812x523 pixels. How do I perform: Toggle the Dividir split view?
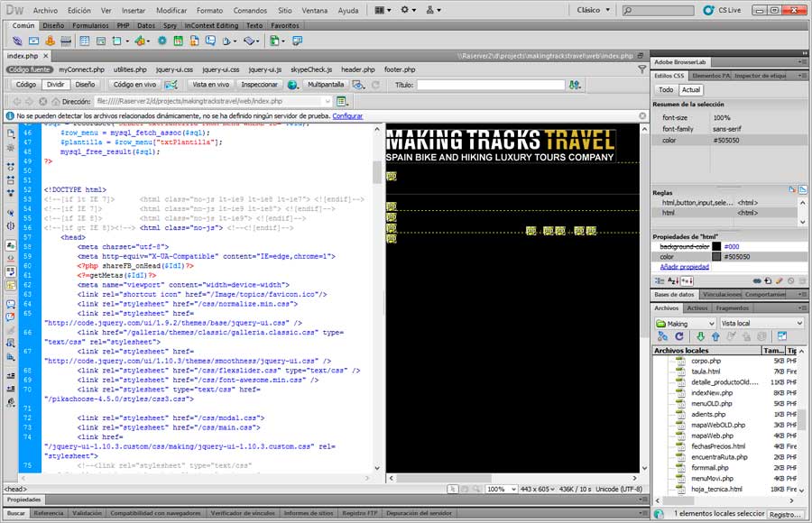pyautogui.click(x=55, y=85)
